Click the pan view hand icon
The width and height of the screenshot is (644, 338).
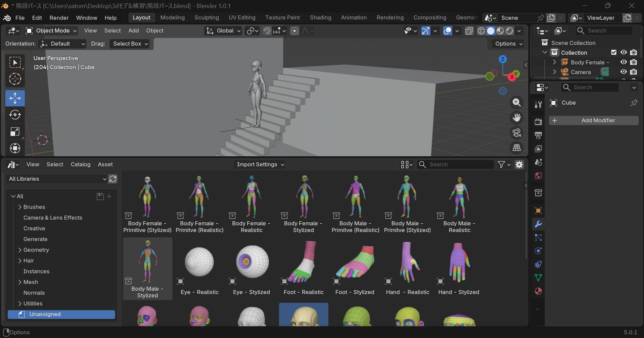pos(517,118)
